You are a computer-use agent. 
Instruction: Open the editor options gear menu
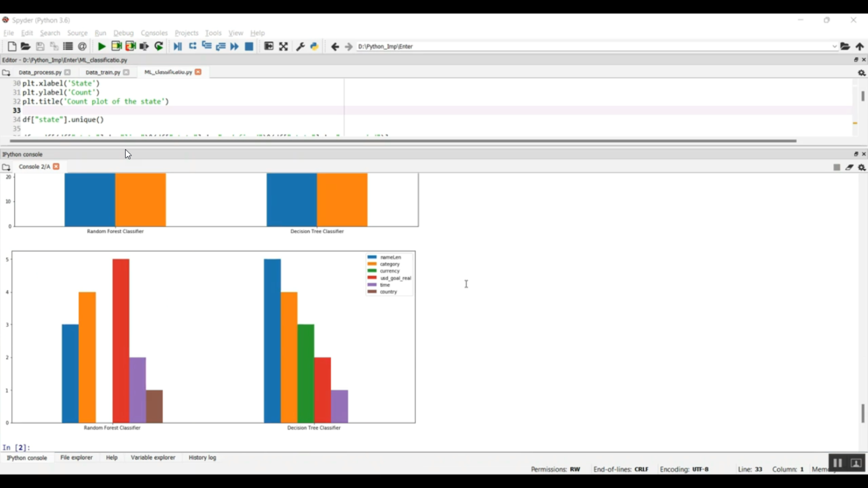click(x=862, y=73)
